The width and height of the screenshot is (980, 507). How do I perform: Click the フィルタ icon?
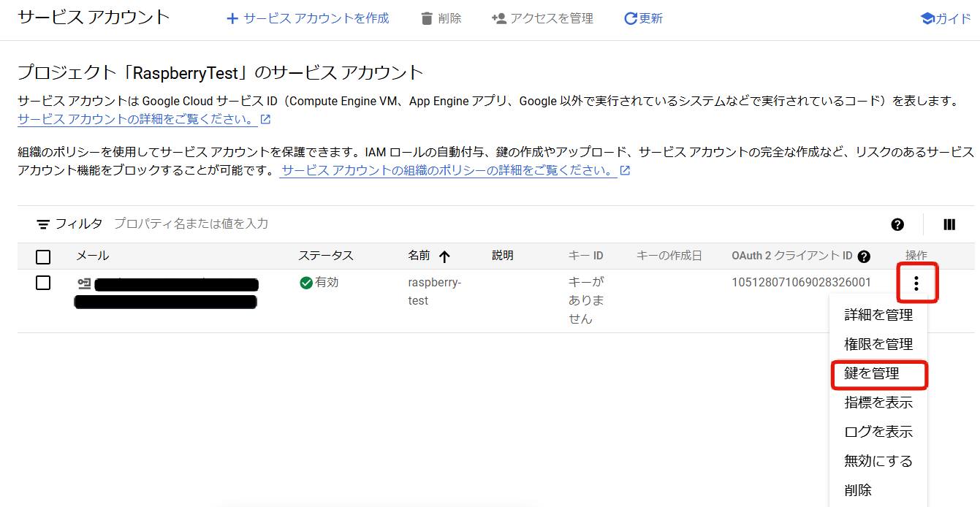pyautogui.click(x=44, y=224)
